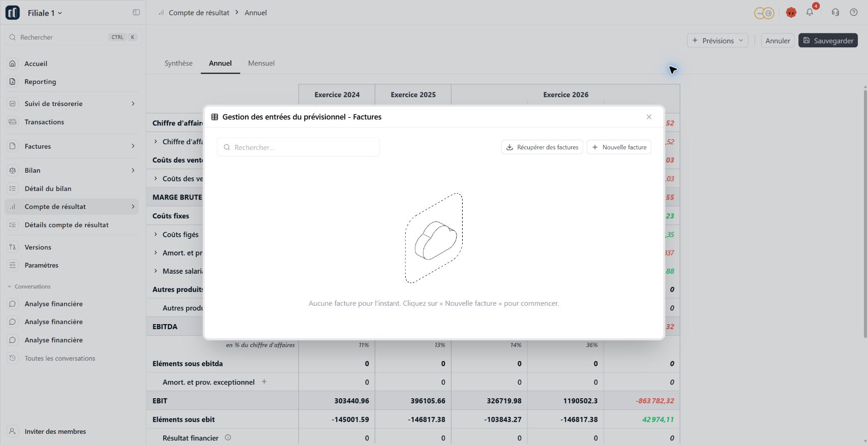Image resolution: width=868 pixels, height=445 pixels.
Task: Click the red user avatar
Action: click(x=791, y=13)
